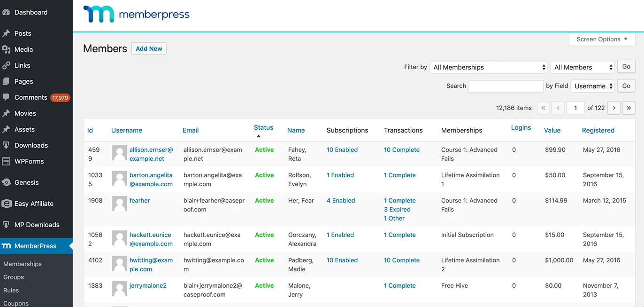644x307 pixels.
Task: Click the MemberPress logo at top
Action: [136, 15]
